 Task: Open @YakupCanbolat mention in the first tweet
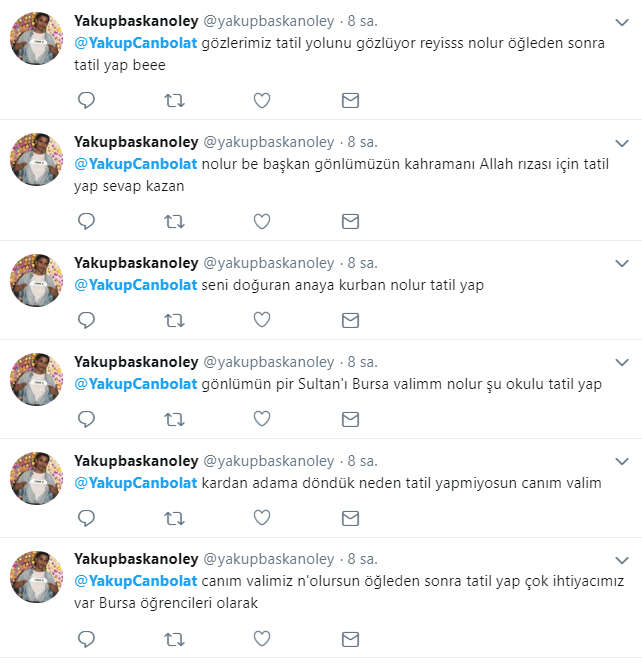coord(136,43)
